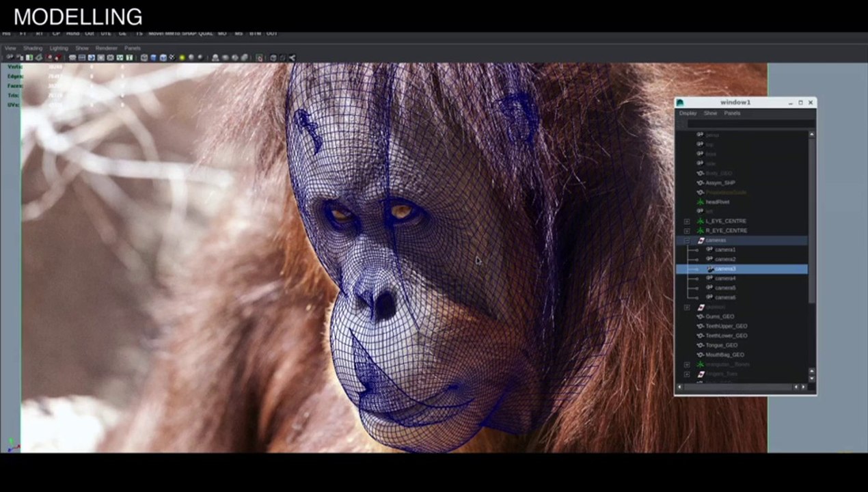
Task: Collapse the cameras group
Action: coord(687,241)
